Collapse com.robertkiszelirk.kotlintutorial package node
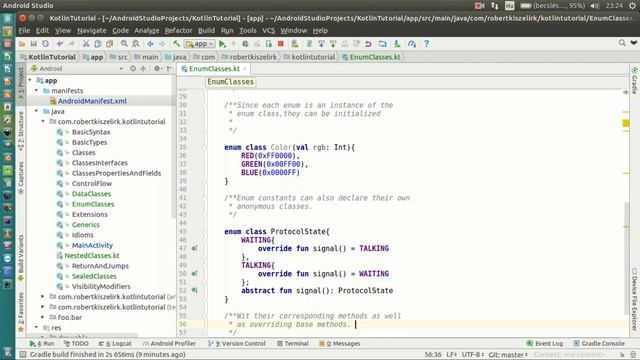This screenshot has height=360, width=640. pos(43,121)
